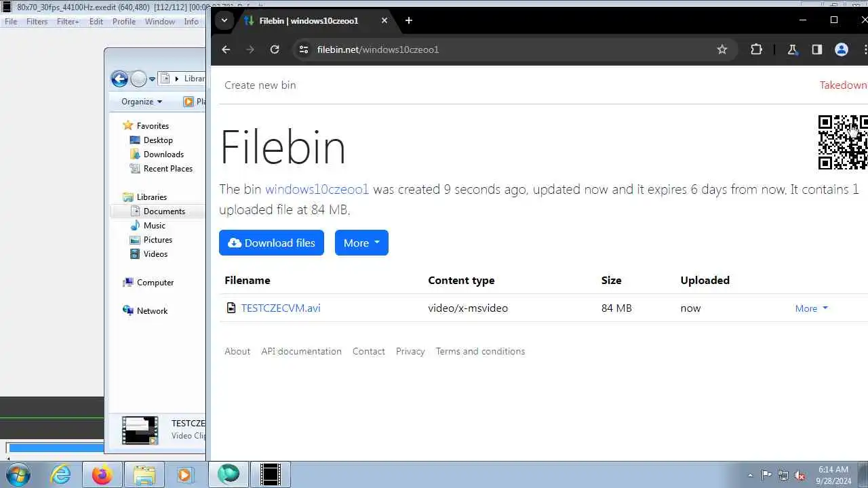The image size is (868, 488).
Task: Click the exedit blue seek bar
Action: pos(56,447)
